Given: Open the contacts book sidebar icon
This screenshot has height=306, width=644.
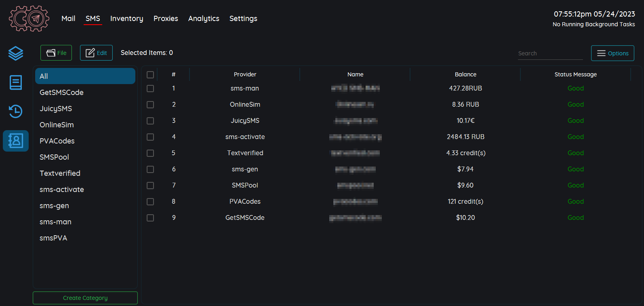Looking at the screenshot, I should [x=16, y=141].
